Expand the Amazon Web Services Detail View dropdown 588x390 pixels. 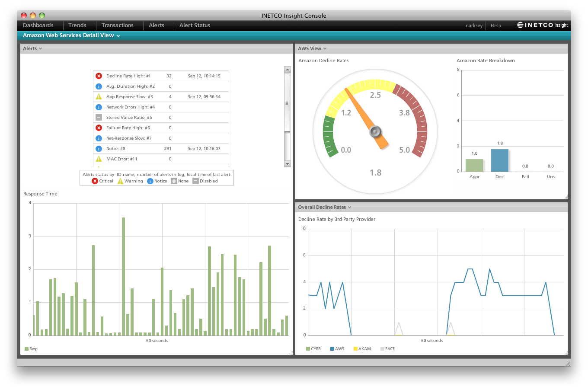tap(118, 36)
